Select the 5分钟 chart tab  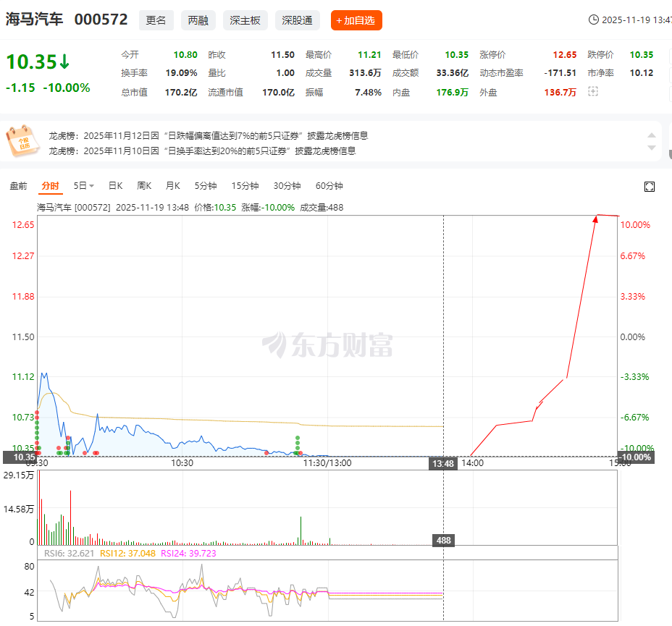tap(206, 186)
